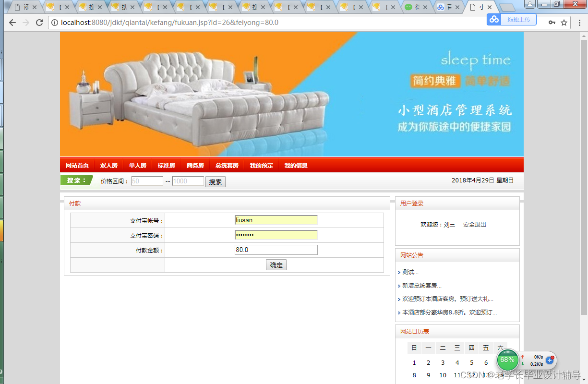Select 网站首页 in the navigation bar
Image resolution: width=588 pixels, height=384 pixels.
coord(77,165)
